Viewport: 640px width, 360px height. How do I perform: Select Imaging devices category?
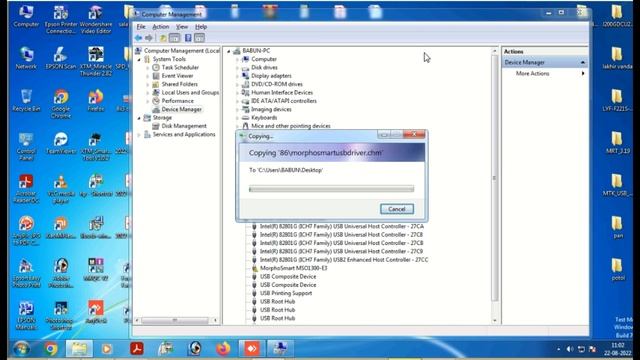pos(271,109)
